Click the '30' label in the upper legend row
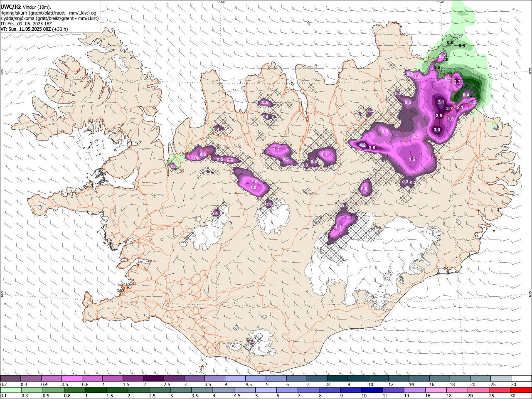 click(x=514, y=384)
